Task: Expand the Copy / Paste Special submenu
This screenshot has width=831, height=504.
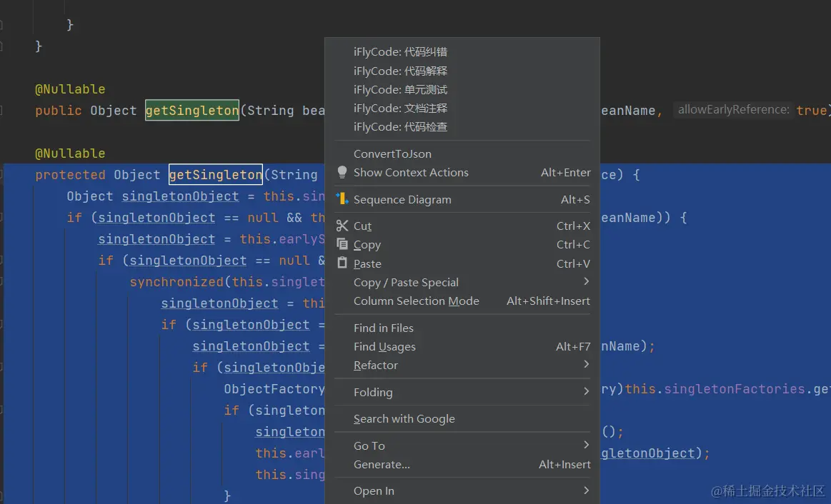Action: coord(586,282)
